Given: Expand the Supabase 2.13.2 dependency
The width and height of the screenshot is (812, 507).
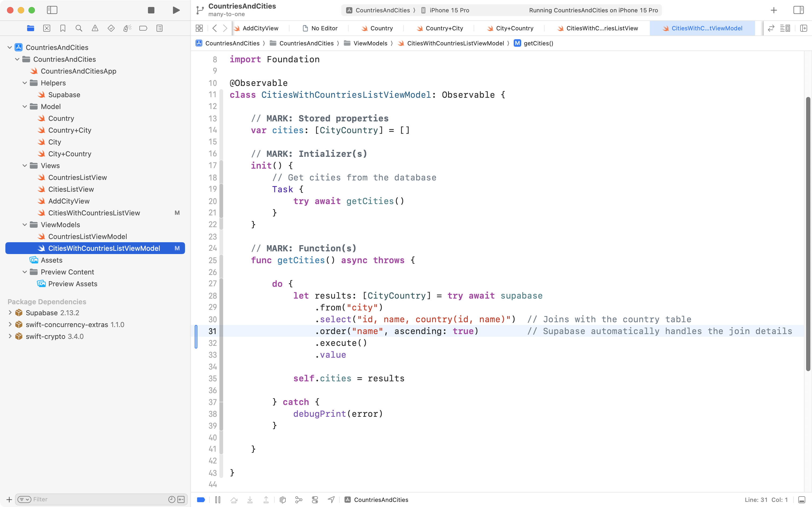Looking at the screenshot, I should [9, 313].
